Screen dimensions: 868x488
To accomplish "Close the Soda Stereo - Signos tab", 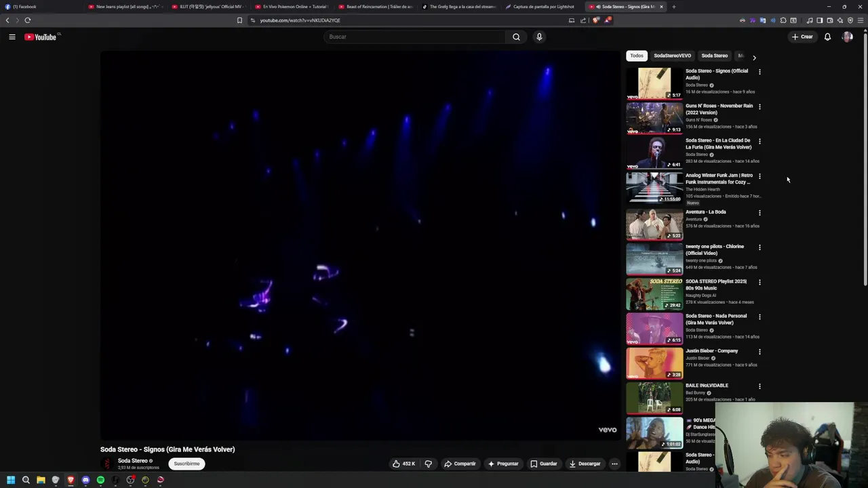I will (661, 7).
